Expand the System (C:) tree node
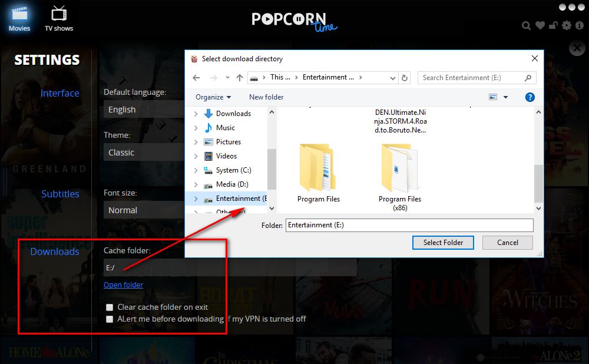The width and height of the screenshot is (589, 364). [196, 170]
